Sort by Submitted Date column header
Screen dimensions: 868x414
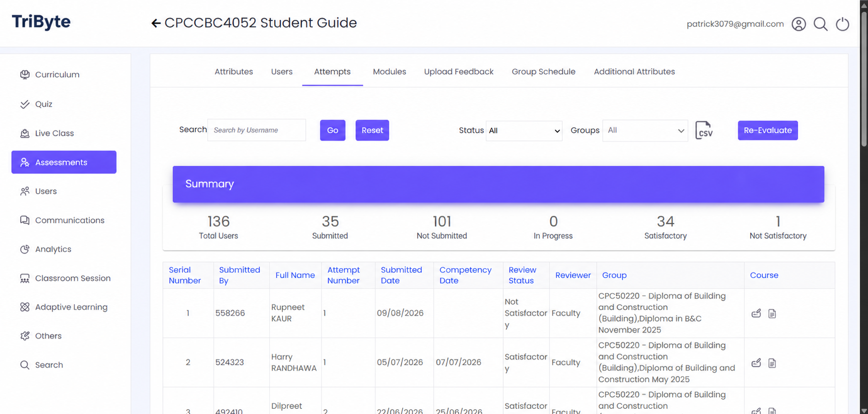click(401, 275)
